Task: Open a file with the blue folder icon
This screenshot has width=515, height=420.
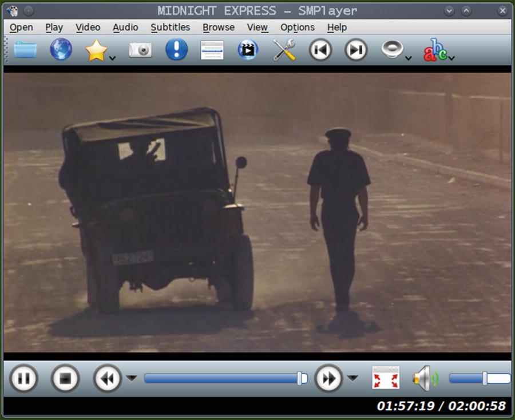Action: point(25,50)
